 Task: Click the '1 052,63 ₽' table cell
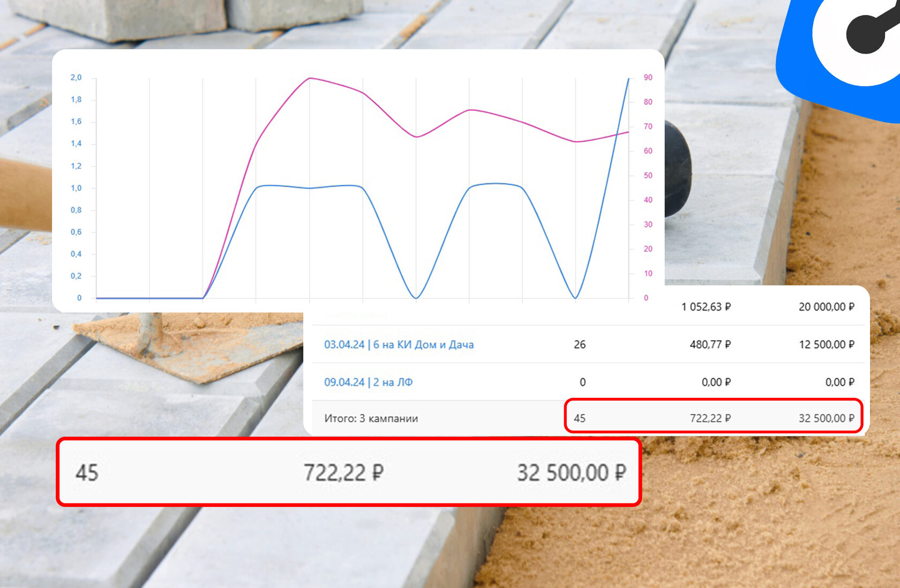pyautogui.click(x=706, y=307)
